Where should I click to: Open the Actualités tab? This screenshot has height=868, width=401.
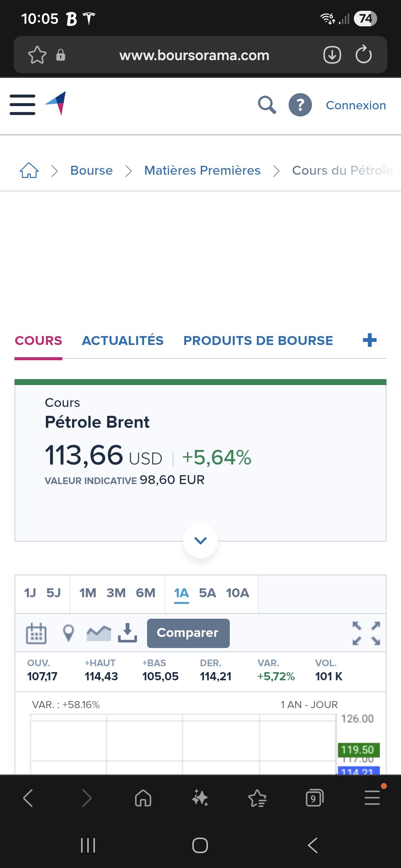click(x=123, y=341)
